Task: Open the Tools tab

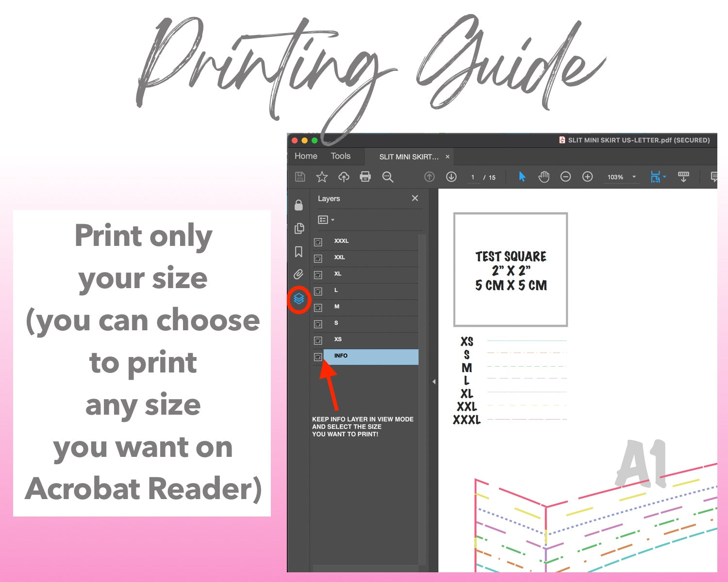Action: [340, 156]
